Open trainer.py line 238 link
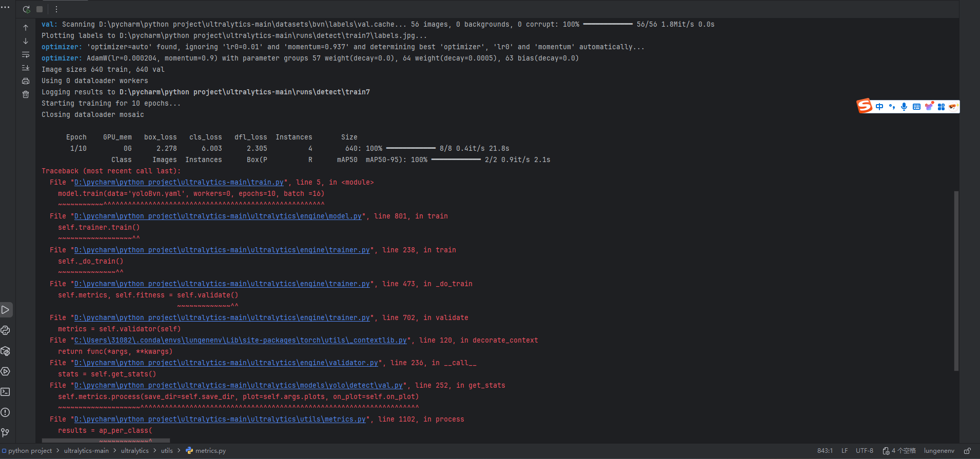 tap(222, 250)
